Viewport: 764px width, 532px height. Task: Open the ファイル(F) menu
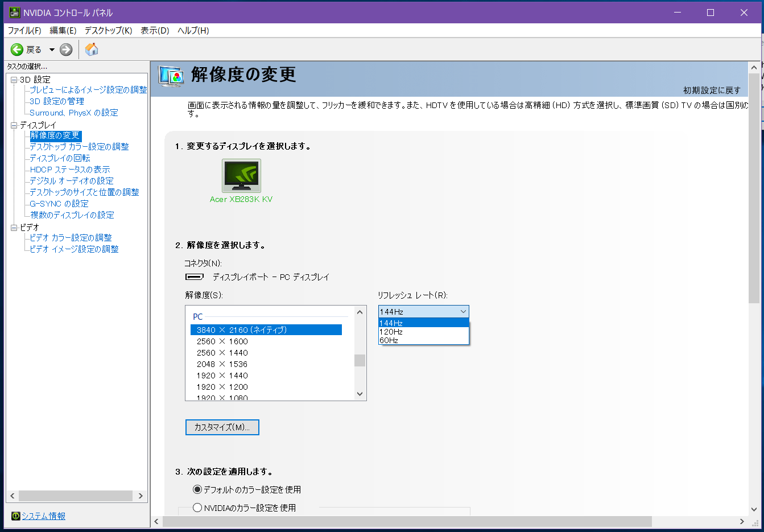tap(24, 31)
